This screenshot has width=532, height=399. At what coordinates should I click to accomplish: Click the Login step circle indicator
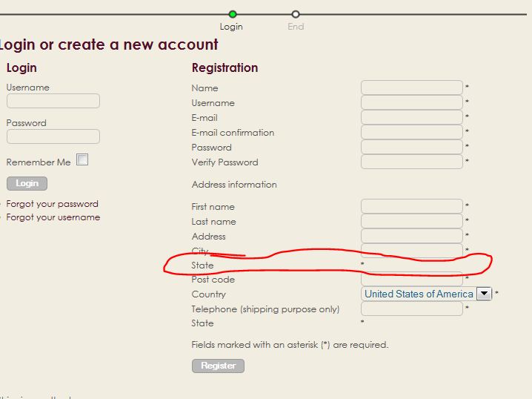pyautogui.click(x=233, y=14)
